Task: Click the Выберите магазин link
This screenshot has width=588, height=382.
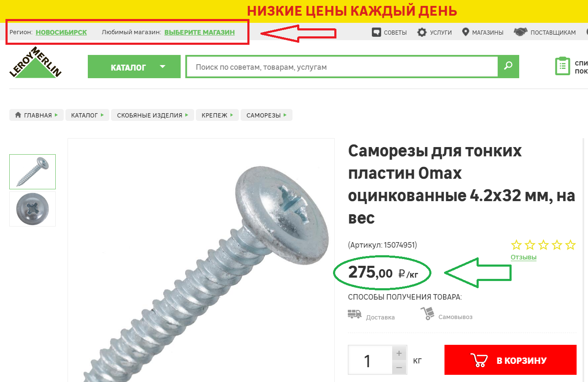Action: click(x=200, y=32)
